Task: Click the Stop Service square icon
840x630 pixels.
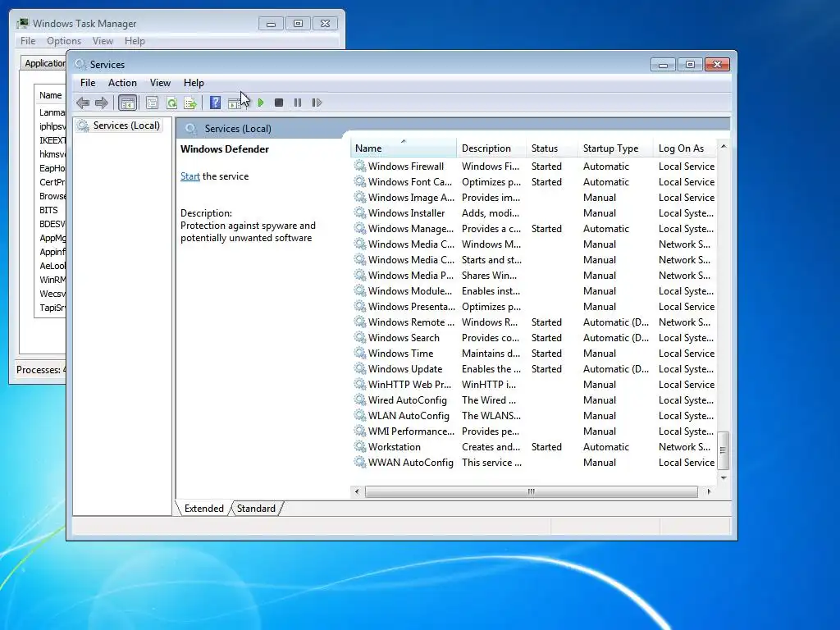Action: coord(279,103)
